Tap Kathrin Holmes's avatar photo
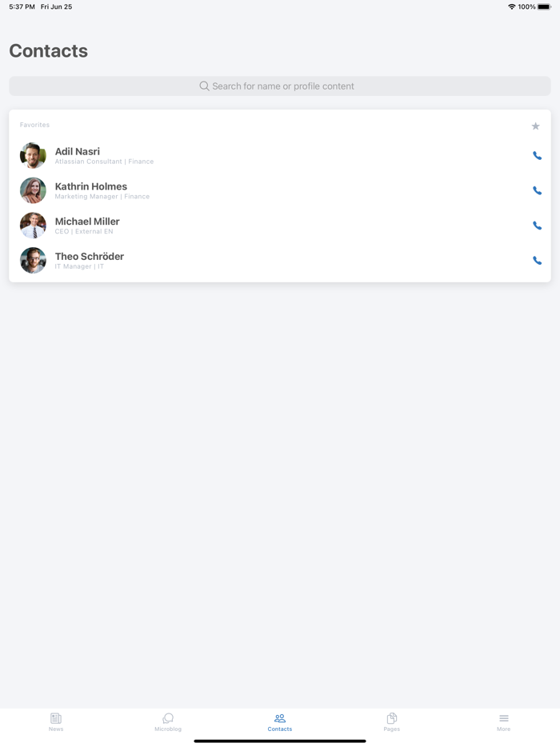 pos(33,190)
